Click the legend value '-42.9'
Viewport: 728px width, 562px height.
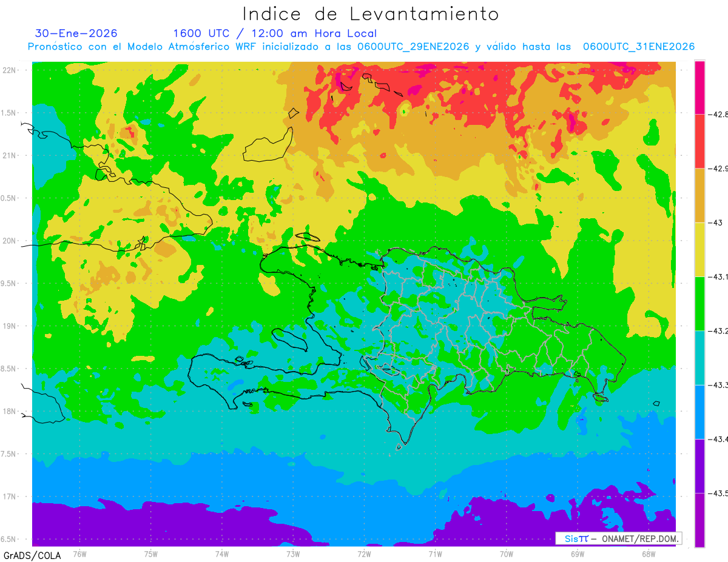coord(720,169)
